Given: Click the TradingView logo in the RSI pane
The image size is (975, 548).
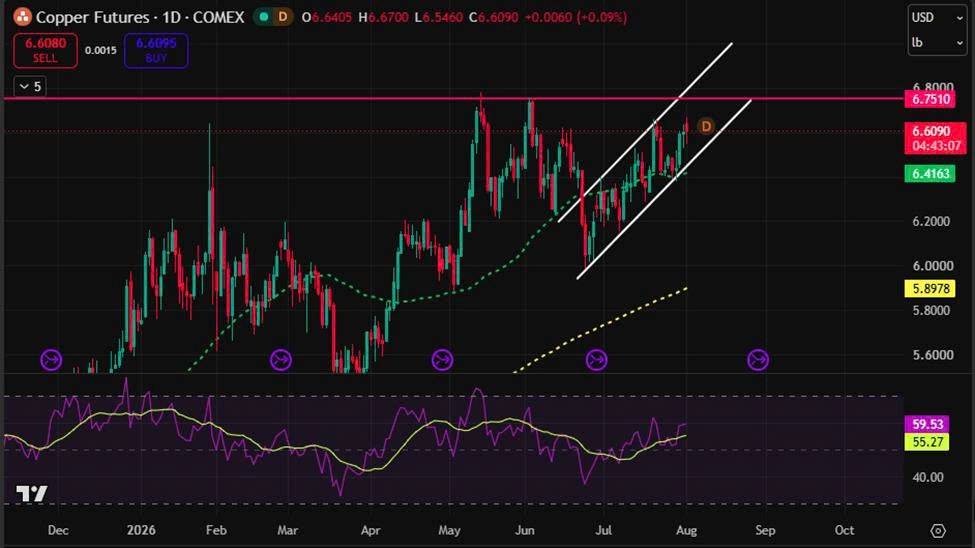Looking at the screenshot, I should click(32, 494).
